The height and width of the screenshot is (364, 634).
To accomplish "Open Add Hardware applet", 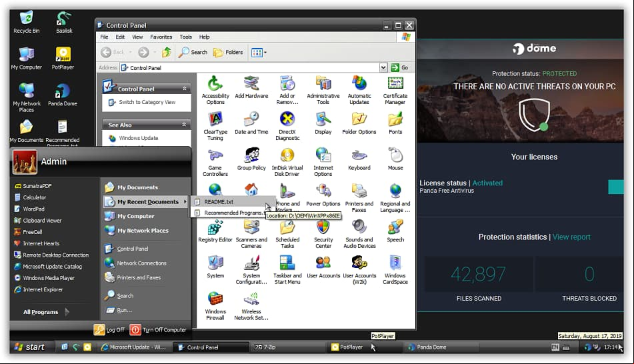I will pyautogui.click(x=251, y=87).
